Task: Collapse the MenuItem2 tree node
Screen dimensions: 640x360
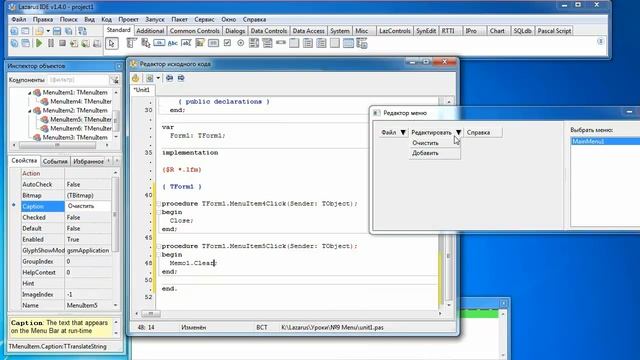Action: point(29,111)
